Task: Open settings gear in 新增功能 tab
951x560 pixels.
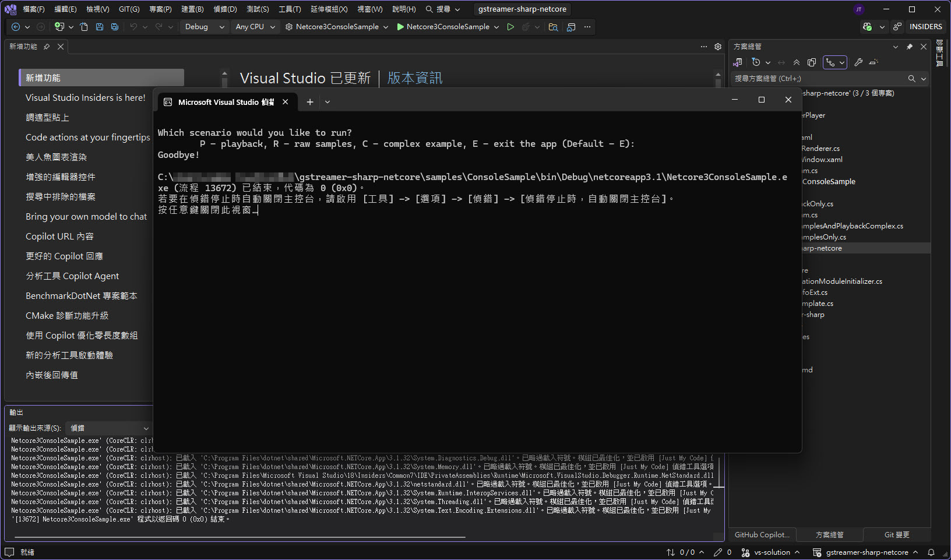Action: (718, 47)
